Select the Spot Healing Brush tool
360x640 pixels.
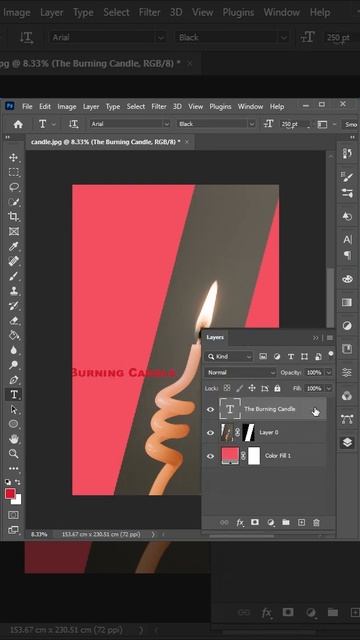[13, 261]
